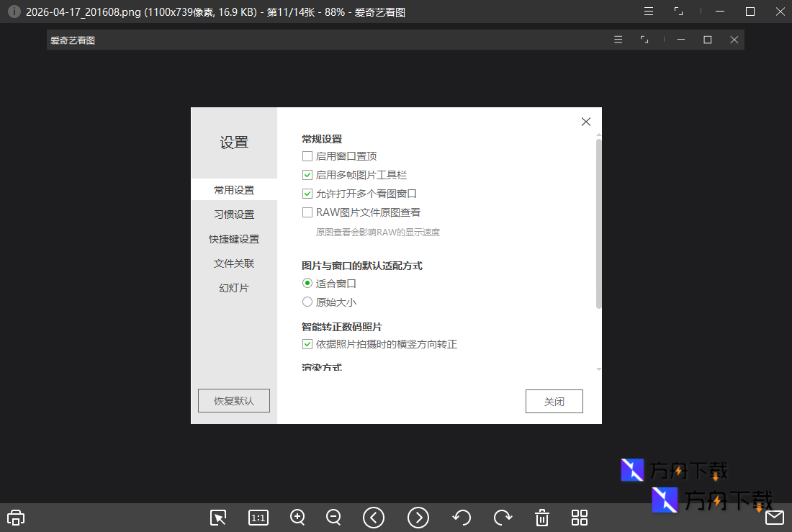
Task: Zoom in on the image
Action: [297, 518]
